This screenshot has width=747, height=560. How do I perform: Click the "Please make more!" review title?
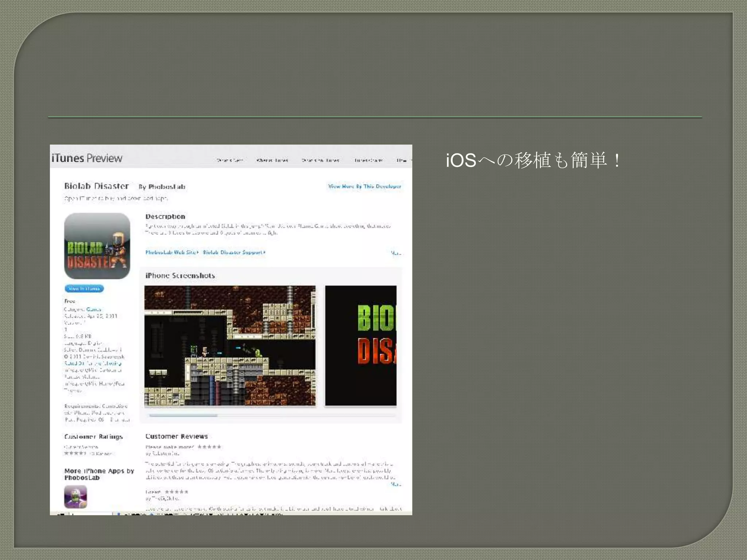(170, 447)
